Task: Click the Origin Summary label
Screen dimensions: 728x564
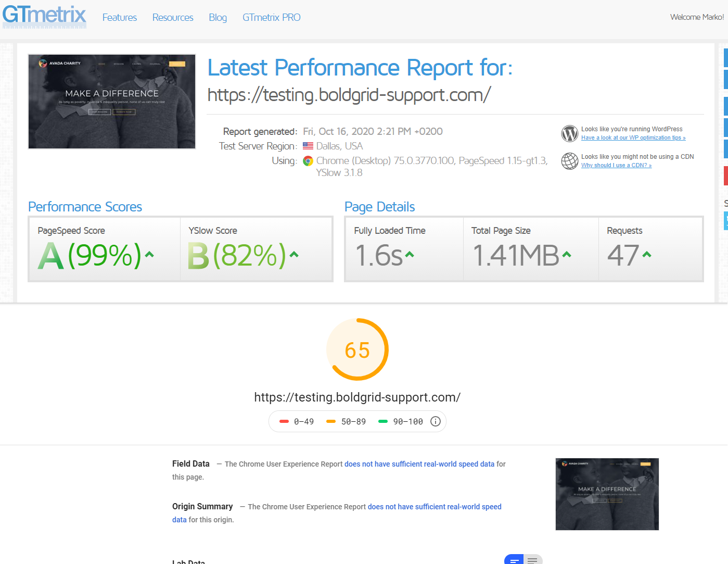Action: tap(202, 506)
